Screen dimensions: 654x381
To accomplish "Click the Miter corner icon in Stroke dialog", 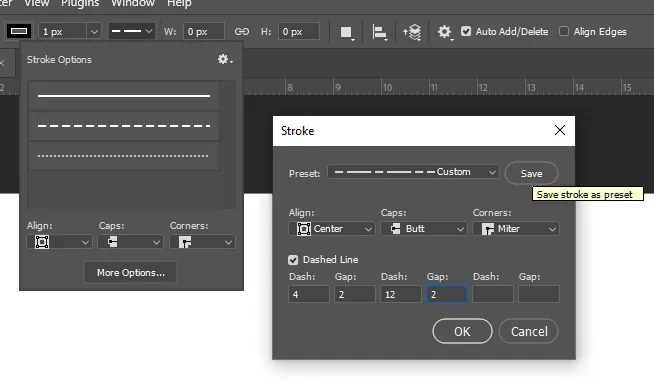I will (x=487, y=229).
